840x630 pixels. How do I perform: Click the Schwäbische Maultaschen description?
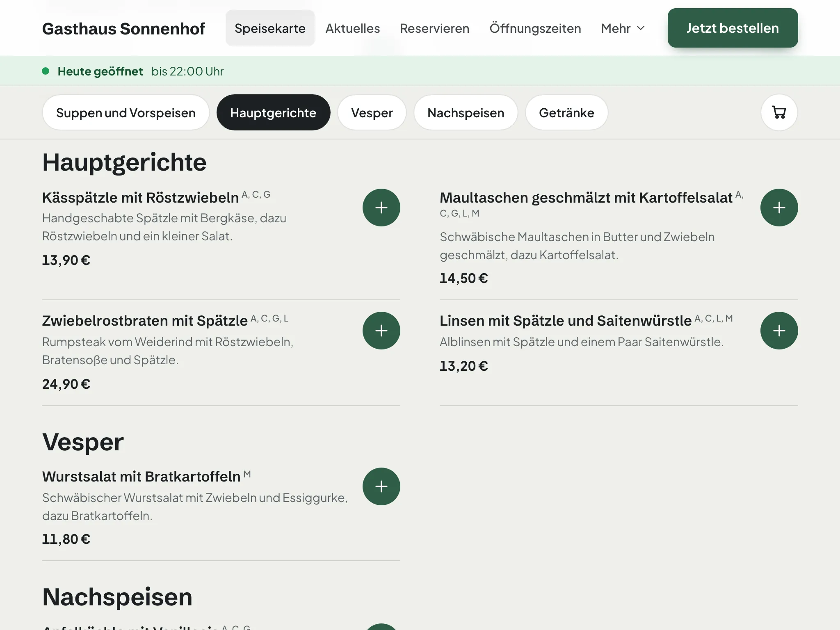(x=577, y=246)
